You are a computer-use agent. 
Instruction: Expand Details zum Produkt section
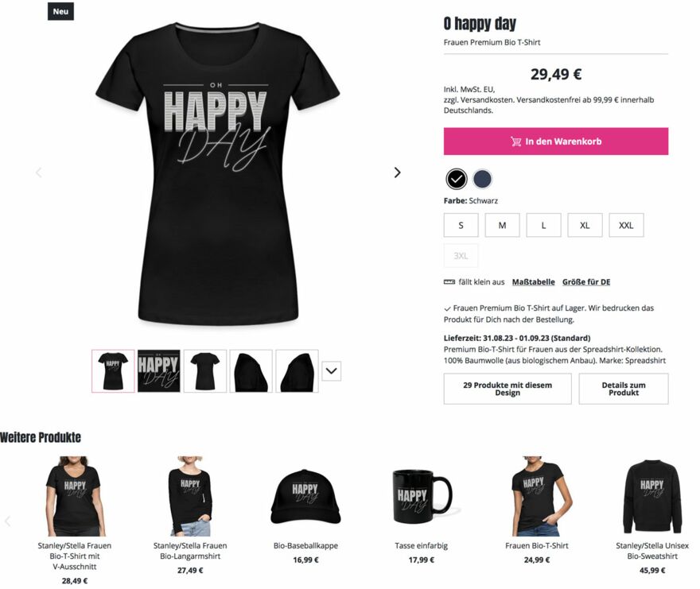624,389
